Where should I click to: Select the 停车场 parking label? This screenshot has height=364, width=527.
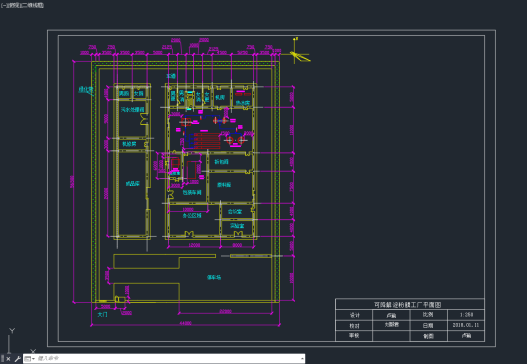pyautogui.click(x=214, y=277)
